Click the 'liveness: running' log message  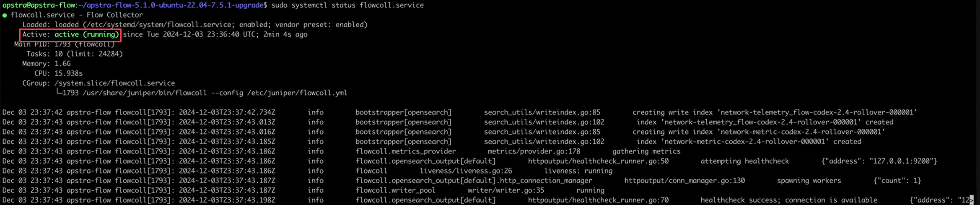tap(578, 171)
